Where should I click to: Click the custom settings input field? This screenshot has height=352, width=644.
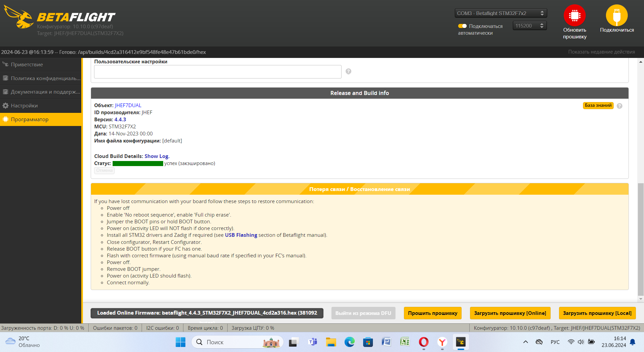pyautogui.click(x=217, y=71)
